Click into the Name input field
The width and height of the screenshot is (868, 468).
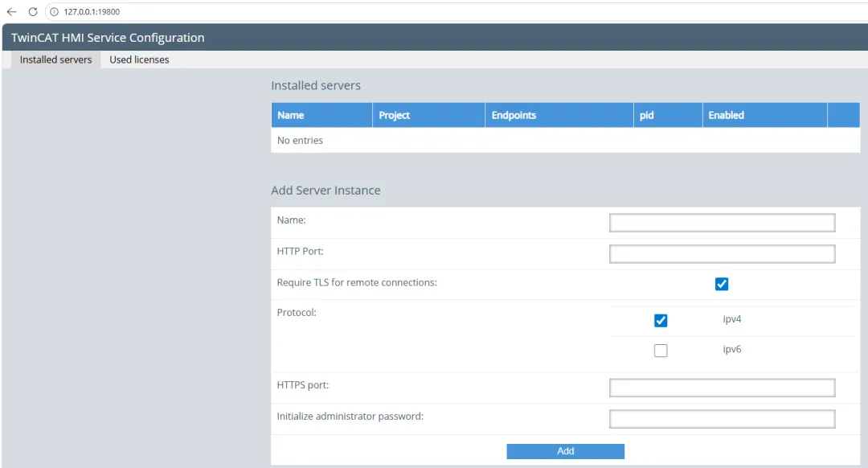[x=722, y=223]
